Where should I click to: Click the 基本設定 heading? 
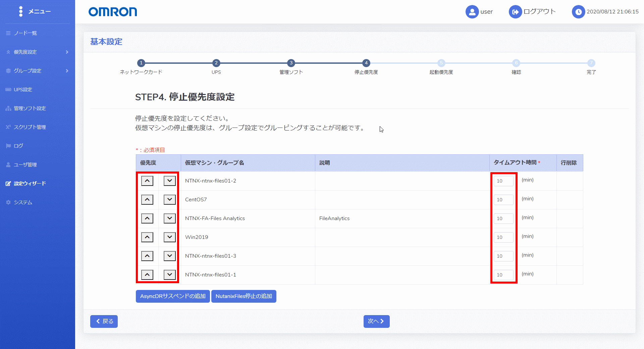(106, 42)
